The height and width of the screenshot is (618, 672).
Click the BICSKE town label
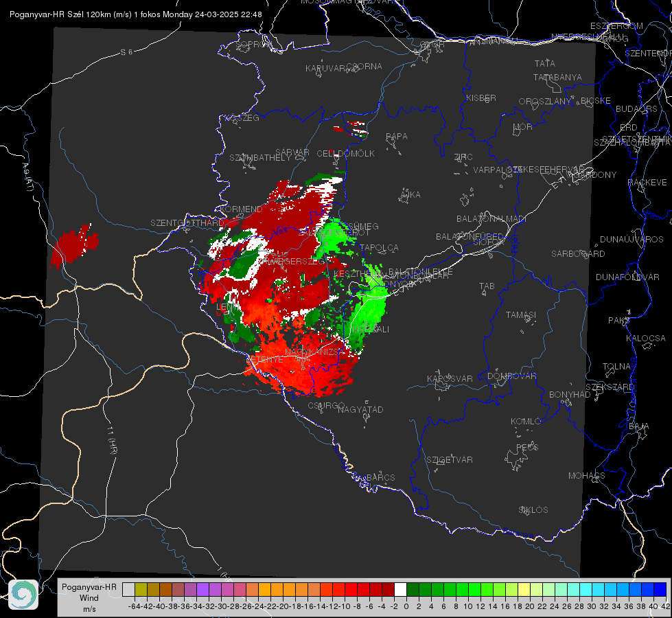click(596, 101)
